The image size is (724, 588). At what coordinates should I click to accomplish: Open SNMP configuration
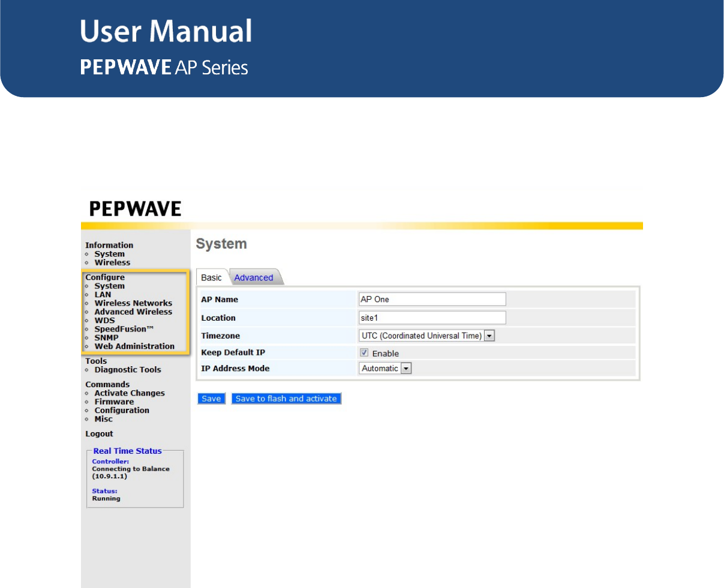pos(106,337)
